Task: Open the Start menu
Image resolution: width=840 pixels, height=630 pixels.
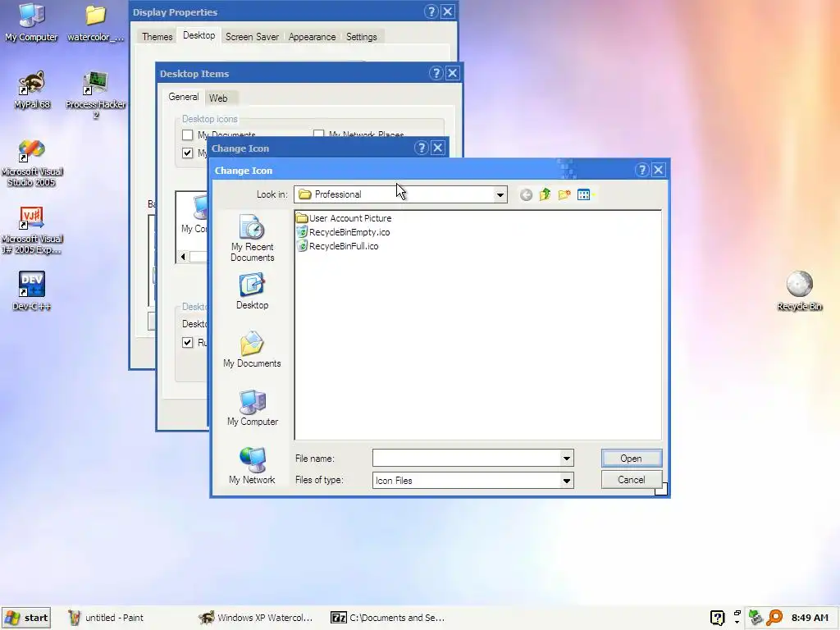Action: click(x=26, y=618)
